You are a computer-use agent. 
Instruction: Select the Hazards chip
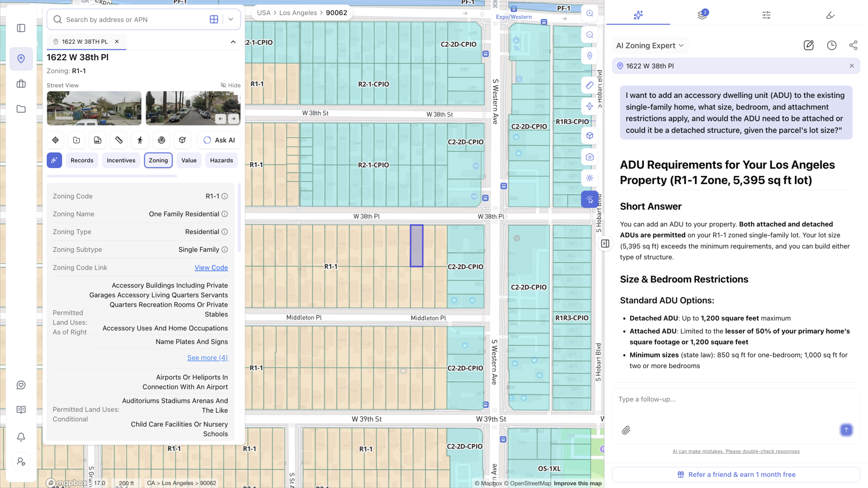point(221,160)
